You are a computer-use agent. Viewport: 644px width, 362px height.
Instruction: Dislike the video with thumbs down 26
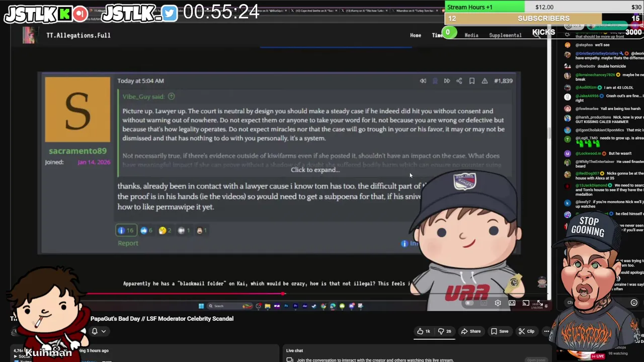445,331
